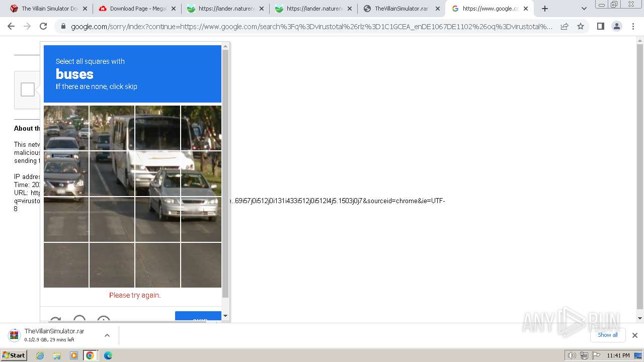The width and height of the screenshot is (644, 362).
Task: Open Windows Media Player from taskbar
Action: coord(74,355)
